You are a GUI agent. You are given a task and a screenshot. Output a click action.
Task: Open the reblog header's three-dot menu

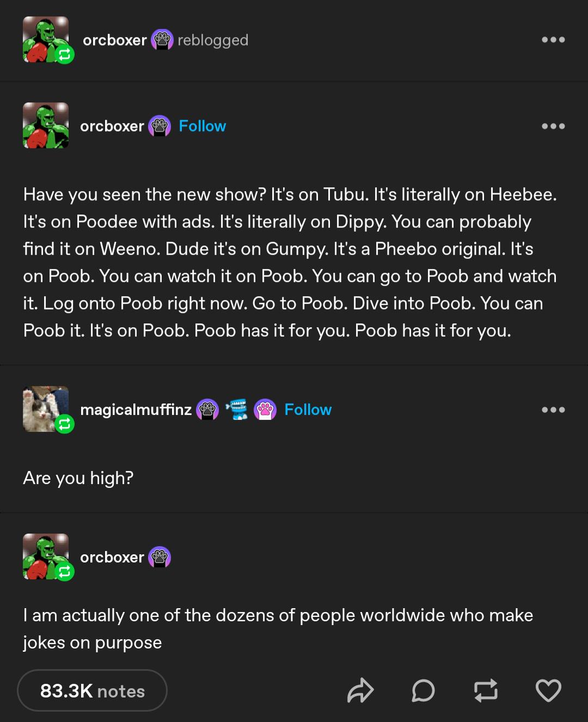coord(553,40)
